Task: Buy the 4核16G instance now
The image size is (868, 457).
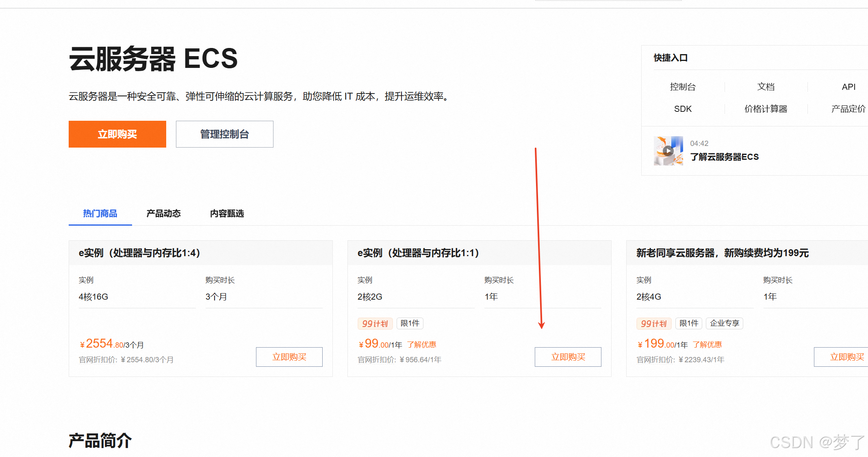Action: 289,357
